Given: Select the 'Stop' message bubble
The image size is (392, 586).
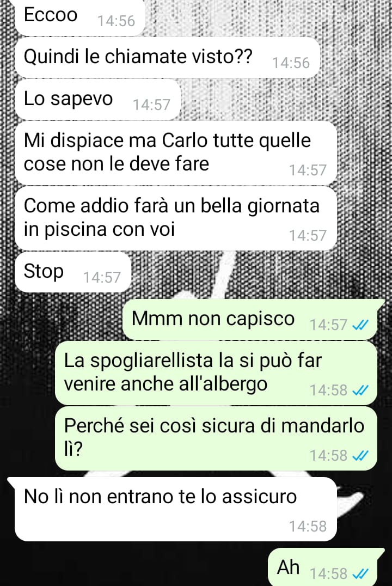Looking at the screenshot, I should tap(73, 272).
